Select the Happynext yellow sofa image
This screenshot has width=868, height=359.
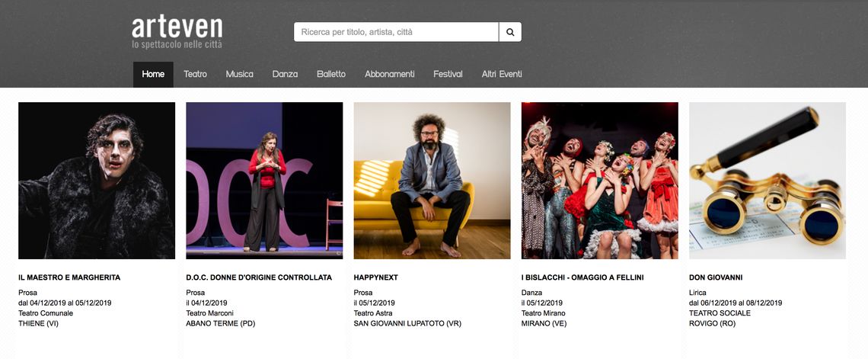432,181
